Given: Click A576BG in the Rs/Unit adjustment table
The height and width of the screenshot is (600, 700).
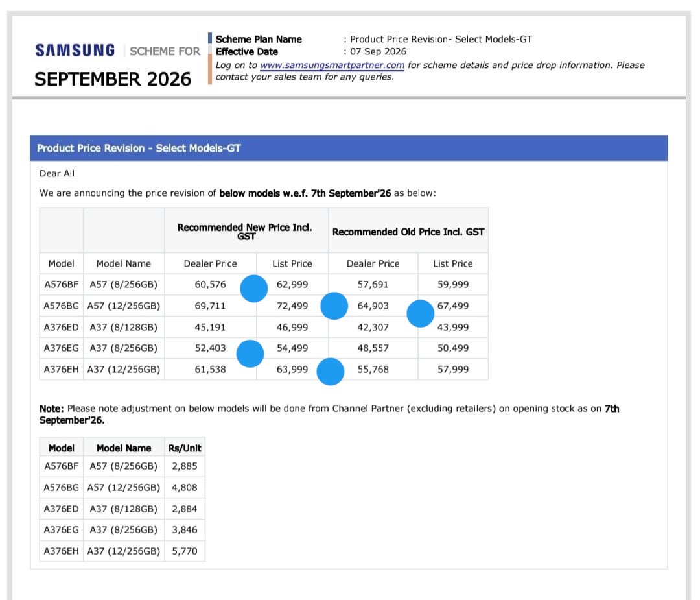Looking at the screenshot, I should 61,487.
